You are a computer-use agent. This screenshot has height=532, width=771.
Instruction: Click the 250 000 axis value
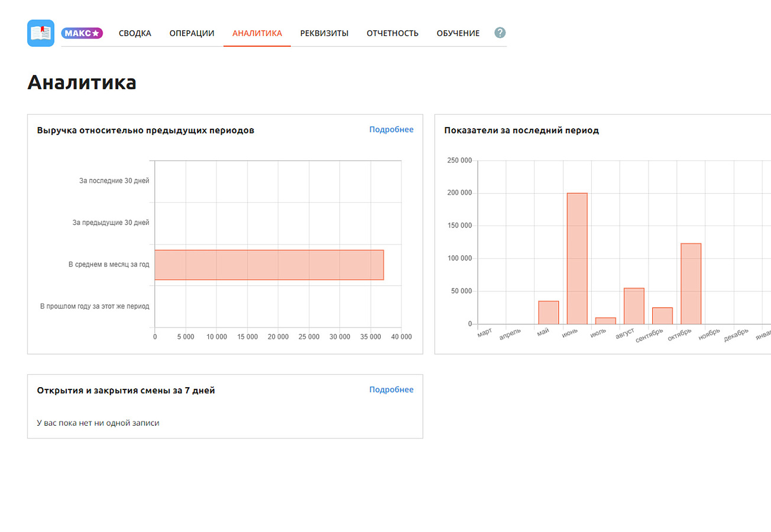click(459, 161)
